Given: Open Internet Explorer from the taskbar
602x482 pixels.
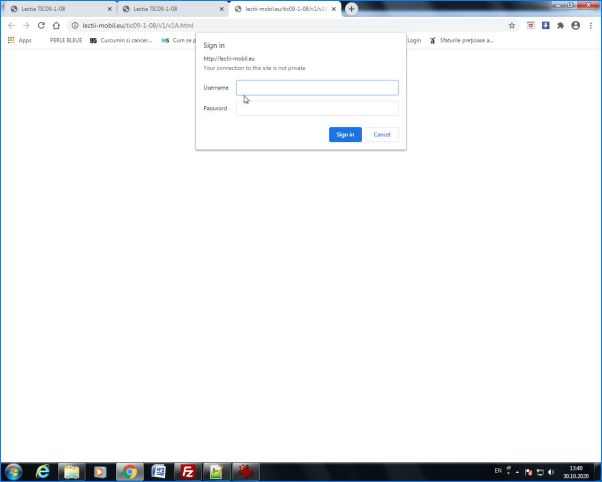Looking at the screenshot, I should tap(43, 471).
